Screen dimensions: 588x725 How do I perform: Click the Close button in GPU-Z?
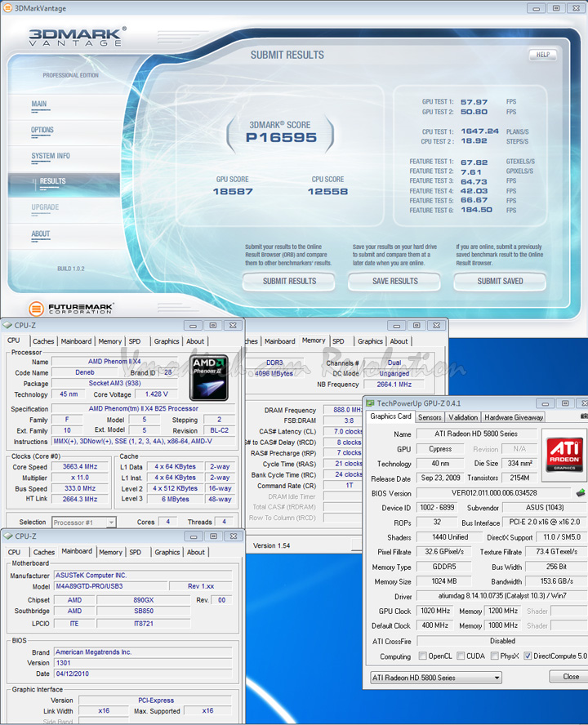coord(570,677)
